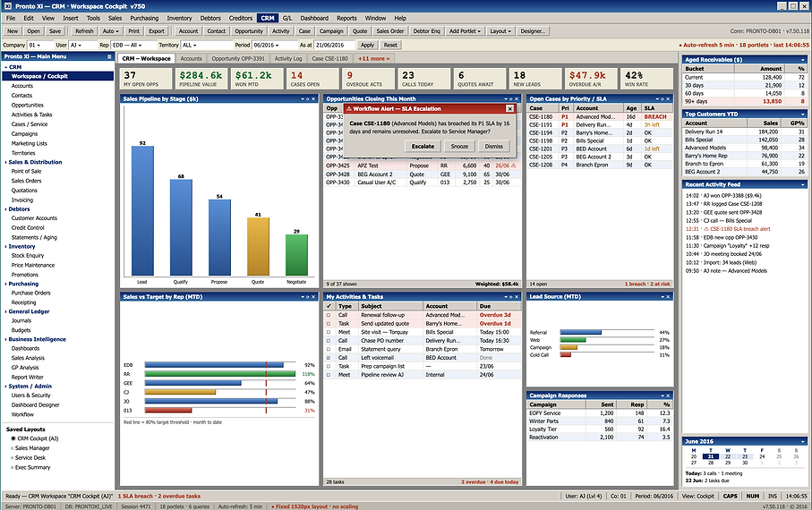Open settings of Sales vs Target portlet

(308, 297)
